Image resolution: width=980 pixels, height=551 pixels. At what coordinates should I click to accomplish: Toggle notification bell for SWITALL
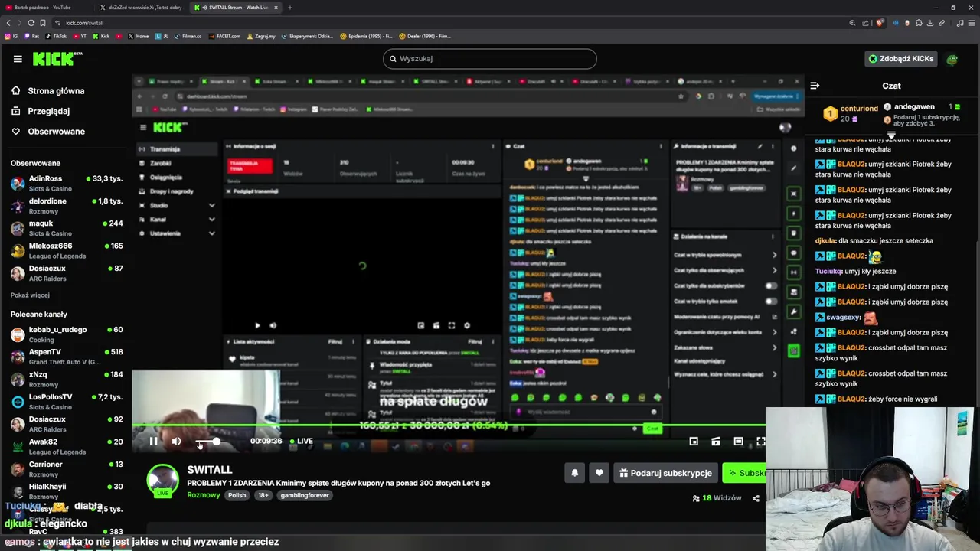coord(575,473)
